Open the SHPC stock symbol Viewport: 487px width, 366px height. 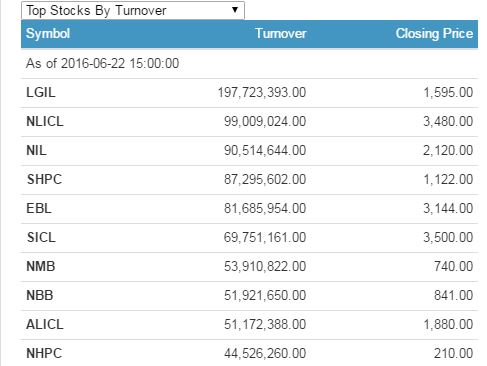point(44,179)
